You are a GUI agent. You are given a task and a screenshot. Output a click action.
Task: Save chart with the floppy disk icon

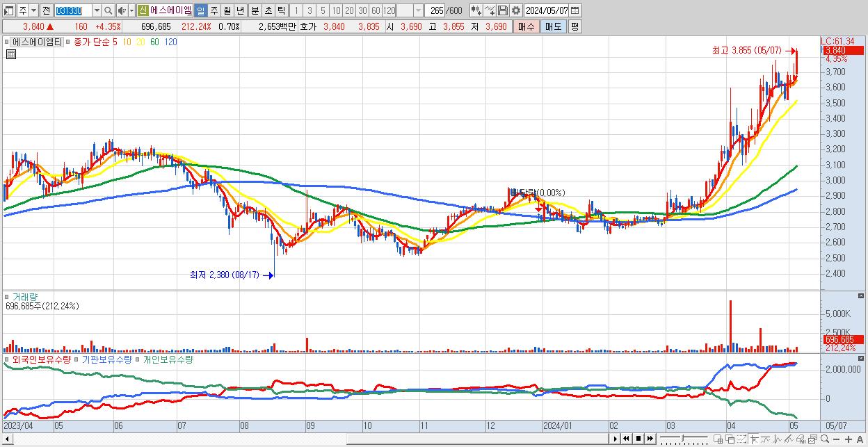coord(503,10)
